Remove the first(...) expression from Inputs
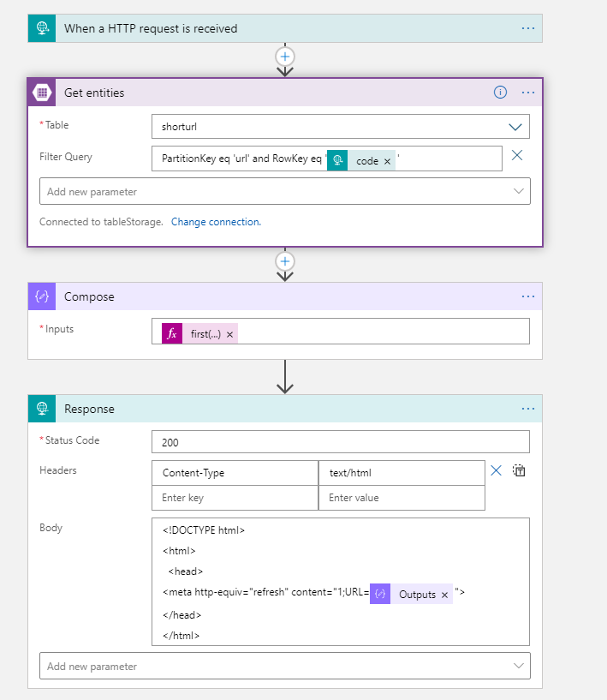 tap(229, 334)
